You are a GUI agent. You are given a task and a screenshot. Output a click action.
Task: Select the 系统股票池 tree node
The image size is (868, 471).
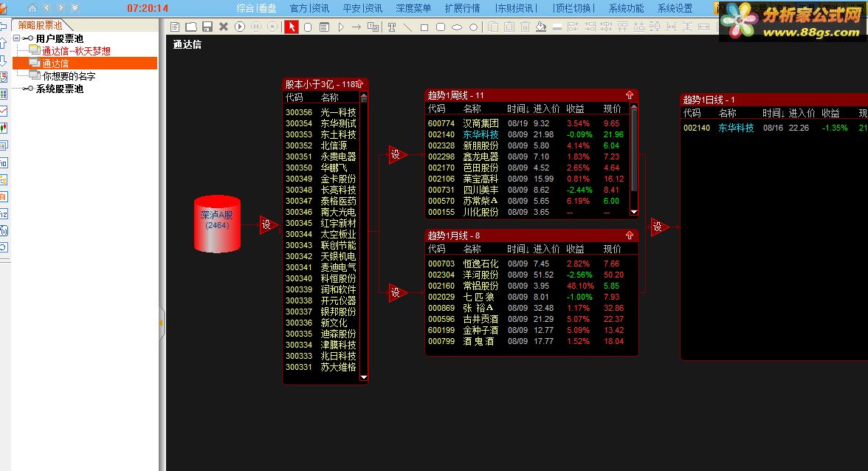point(59,89)
